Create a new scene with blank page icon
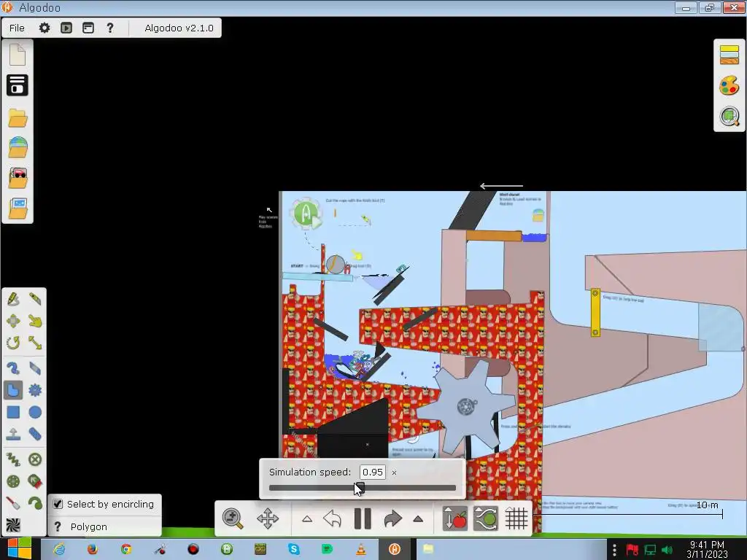747x560 pixels. [x=18, y=54]
